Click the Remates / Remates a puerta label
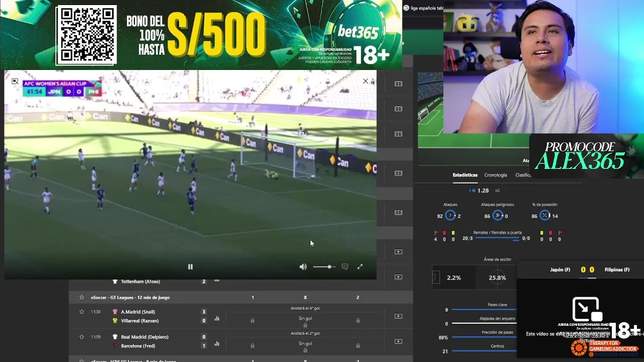Viewport: 644px width, 362px height. [497, 233]
